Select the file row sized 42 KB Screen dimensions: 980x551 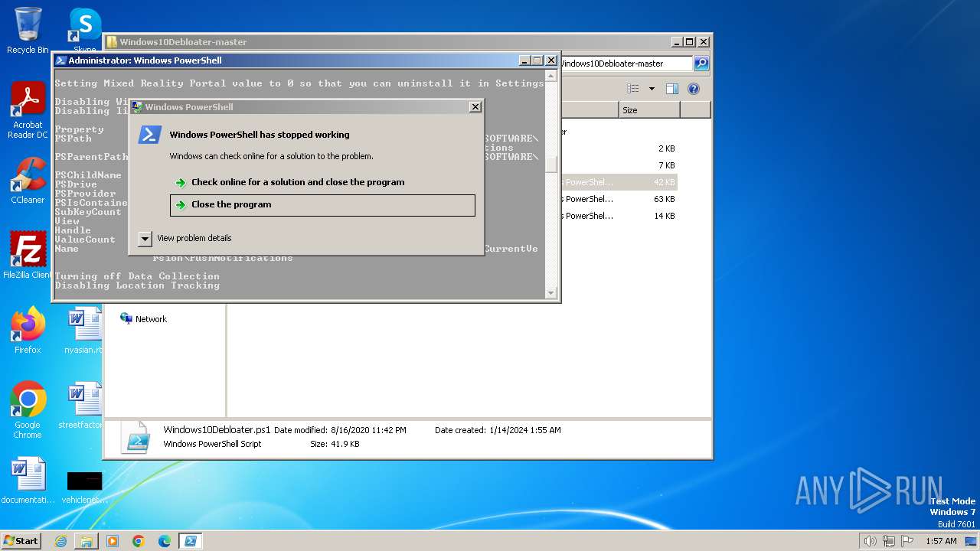(x=619, y=182)
